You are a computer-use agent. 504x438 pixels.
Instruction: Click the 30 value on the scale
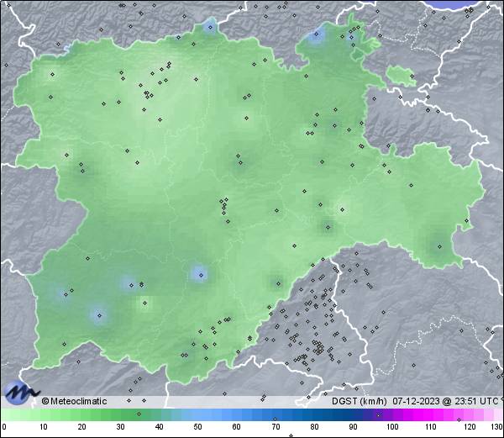pyautogui.click(x=120, y=427)
